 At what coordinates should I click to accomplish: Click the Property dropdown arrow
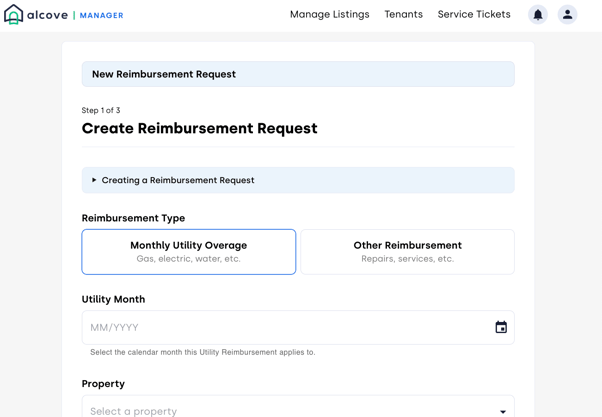coord(502,411)
